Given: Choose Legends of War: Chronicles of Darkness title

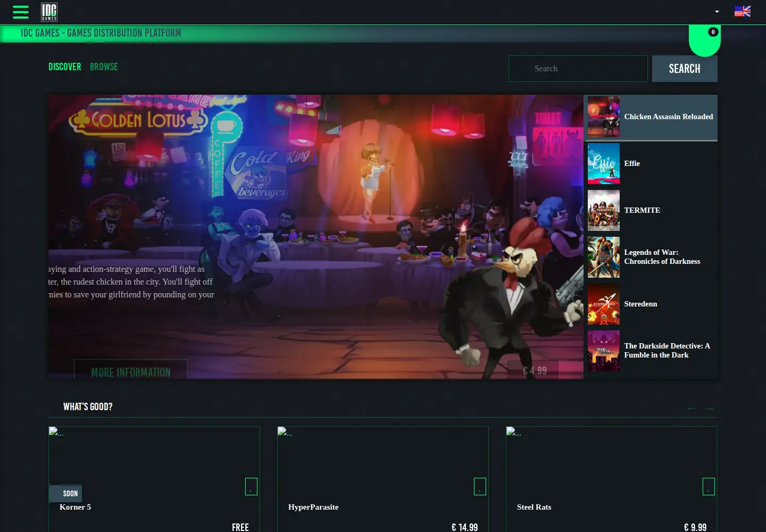Looking at the screenshot, I should (x=662, y=257).
